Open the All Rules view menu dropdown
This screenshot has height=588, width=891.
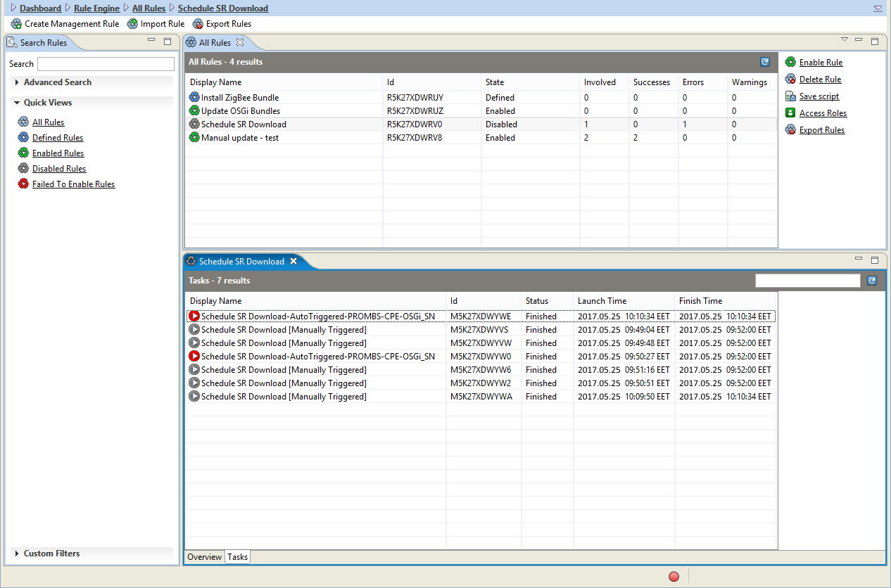coord(845,39)
